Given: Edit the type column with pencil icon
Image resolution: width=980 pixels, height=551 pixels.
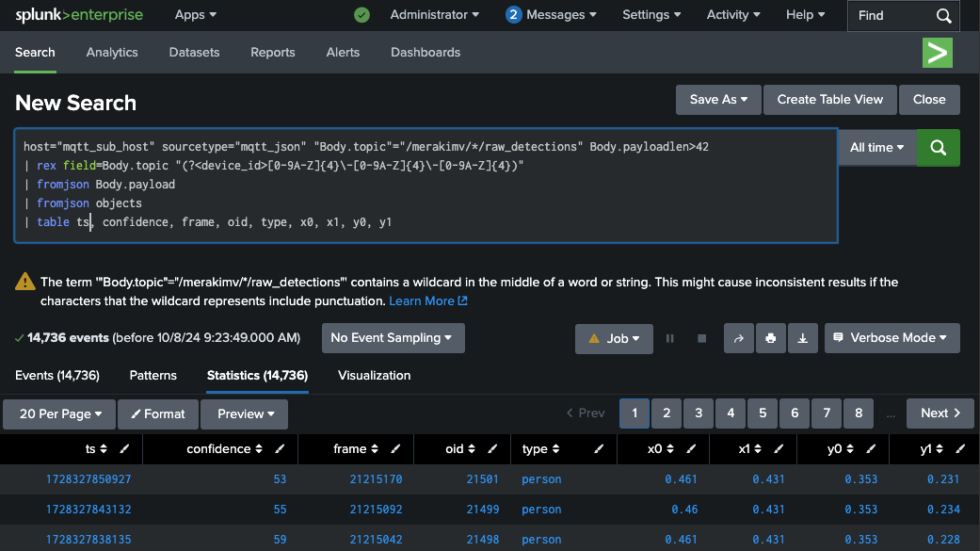Looking at the screenshot, I should click(x=598, y=449).
